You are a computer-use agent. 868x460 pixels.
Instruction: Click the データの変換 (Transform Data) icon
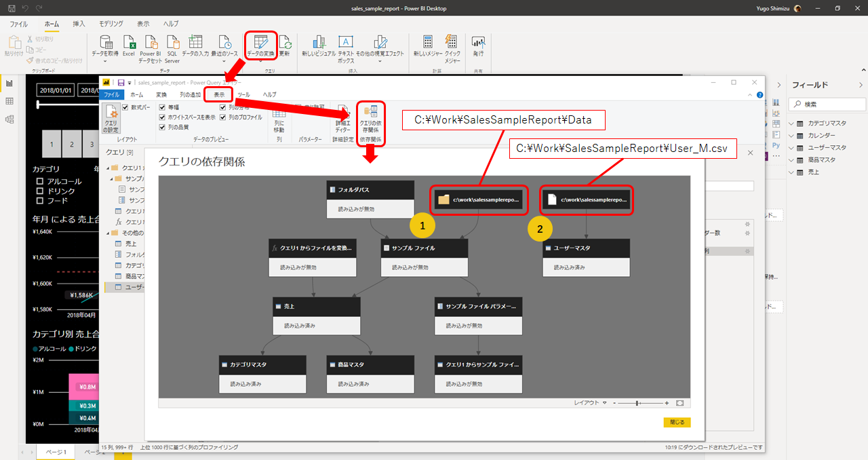(x=260, y=42)
